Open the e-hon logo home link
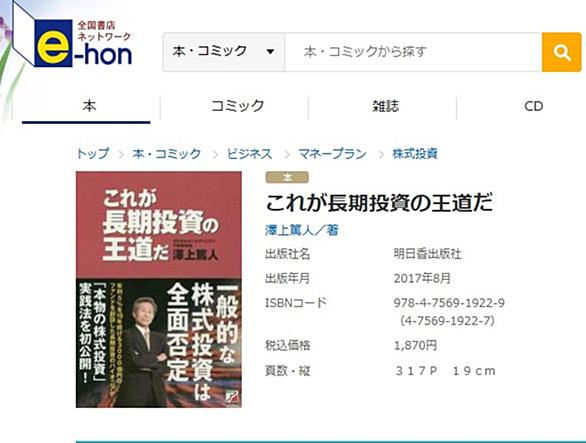This screenshot has width=586, height=443. [73, 41]
